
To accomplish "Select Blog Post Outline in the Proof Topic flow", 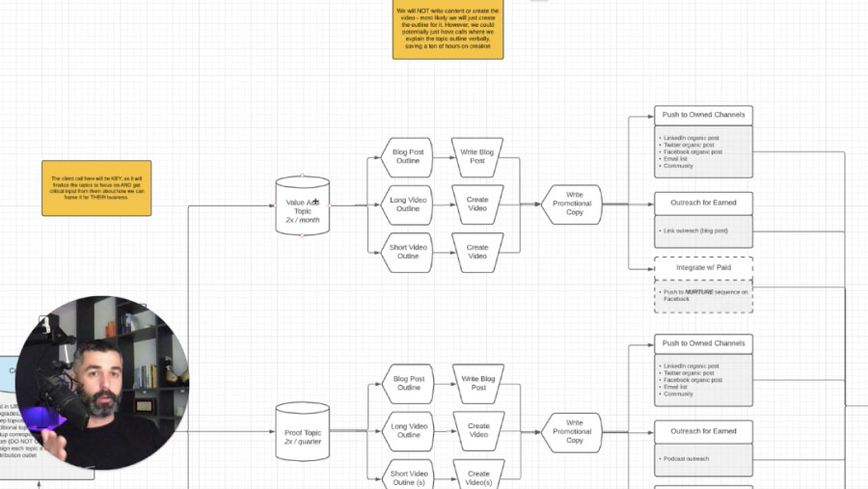I will coord(409,383).
